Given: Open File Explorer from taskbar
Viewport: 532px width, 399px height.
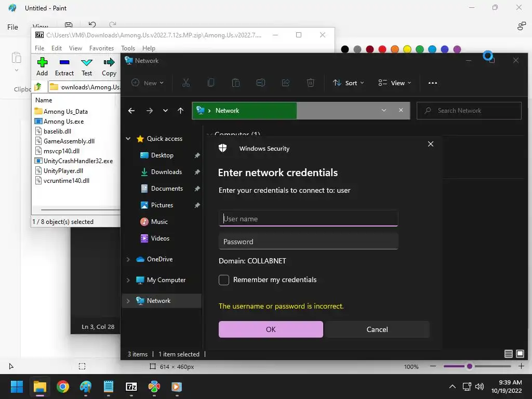Looking at the screenshot, I should pyautogui.click(x=39, y=387).
